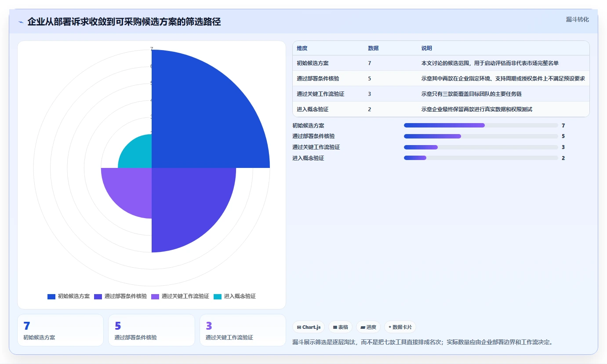Click the 初始候选方案 progress bar
Screen dimensions: 607x364
(x=481, y=125)
